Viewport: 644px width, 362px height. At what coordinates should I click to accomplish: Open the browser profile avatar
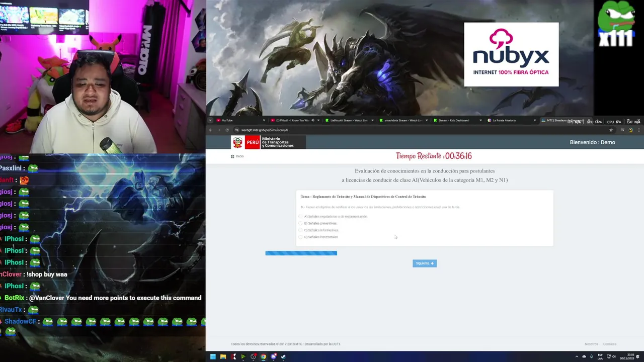pos(630,130)
